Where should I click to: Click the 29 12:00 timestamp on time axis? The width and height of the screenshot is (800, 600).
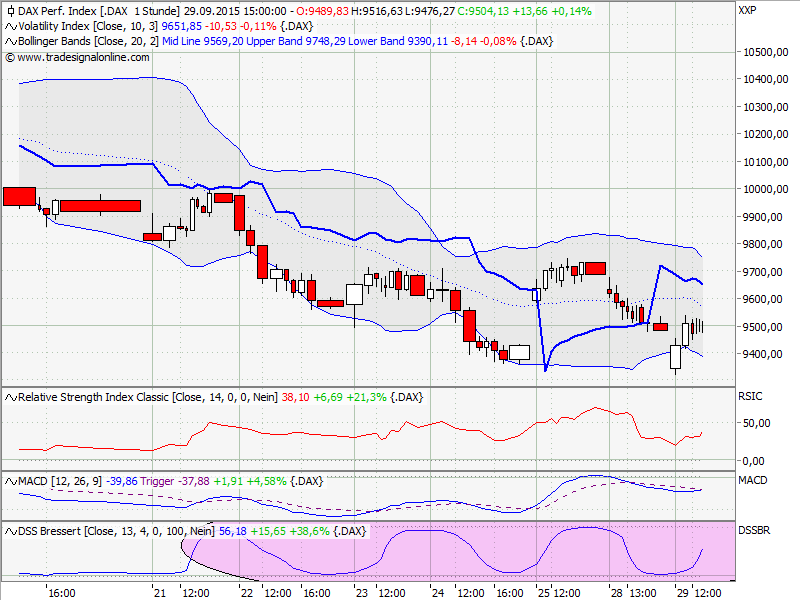(x=700, y=592)
